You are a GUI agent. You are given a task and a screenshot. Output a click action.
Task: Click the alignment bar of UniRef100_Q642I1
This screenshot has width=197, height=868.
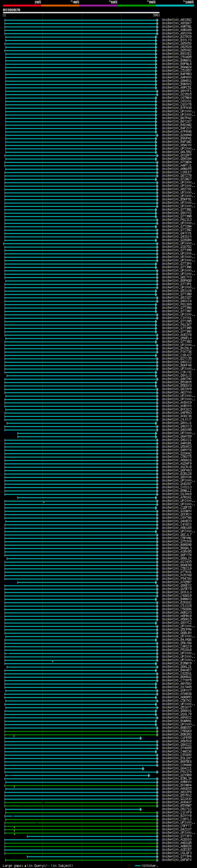tap(74, 769)
